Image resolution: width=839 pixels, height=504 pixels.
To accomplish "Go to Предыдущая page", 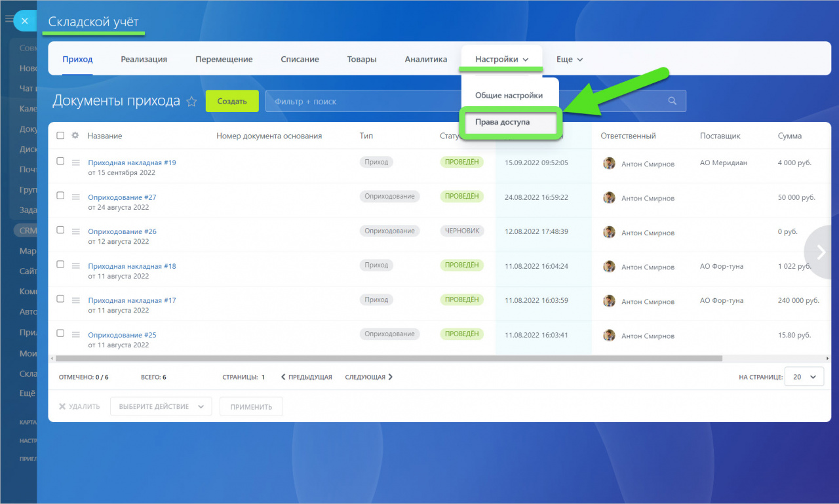I will [x=306, y=377].
